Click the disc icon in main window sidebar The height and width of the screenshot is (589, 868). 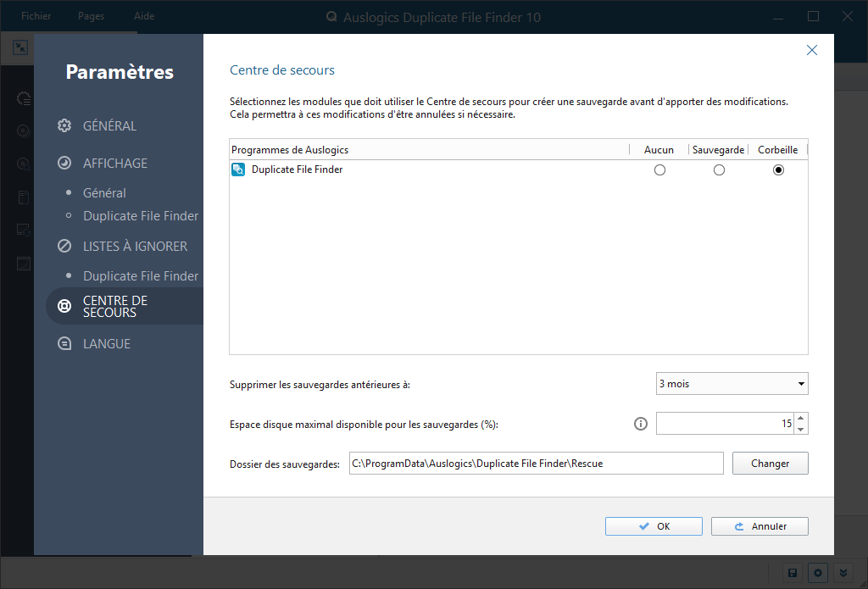[23, 131]
